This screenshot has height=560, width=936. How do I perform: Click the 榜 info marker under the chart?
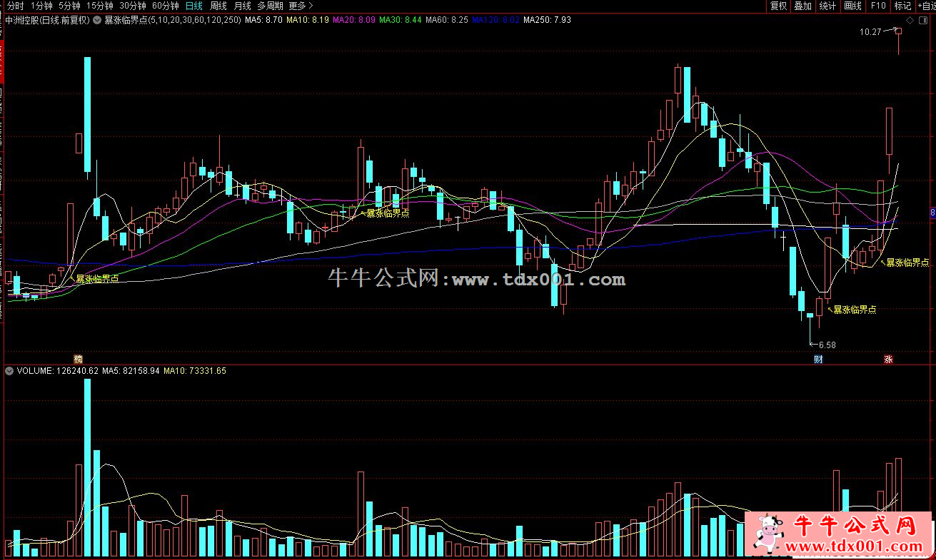[78, 358]
